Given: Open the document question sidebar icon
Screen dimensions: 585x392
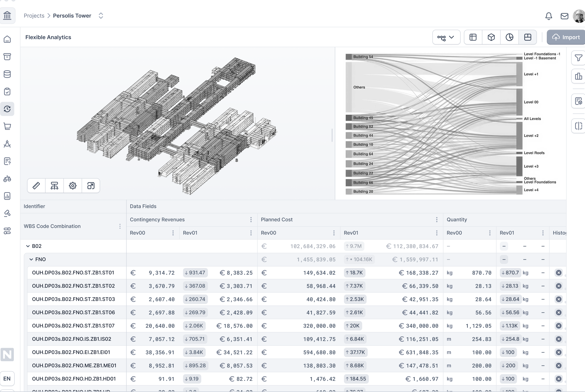Looking at the screenshot, I should (x=7, y=161).
